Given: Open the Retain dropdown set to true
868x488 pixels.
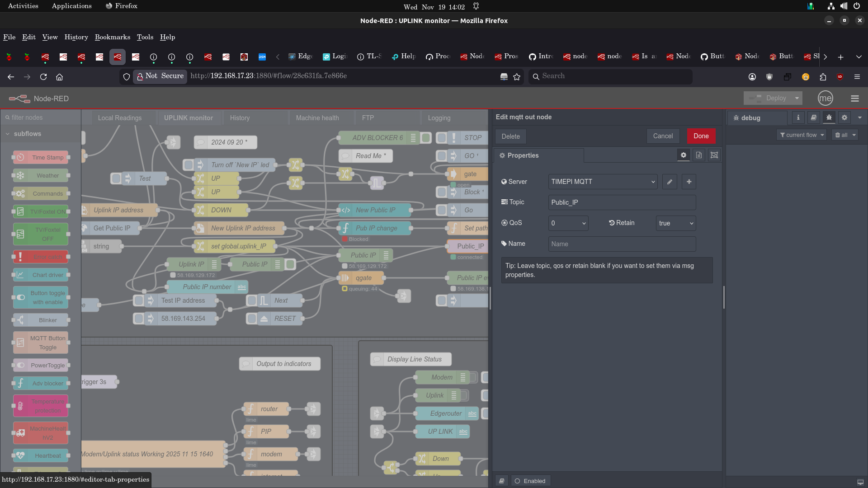Looking at the screenshot, I should click(675, 223).
